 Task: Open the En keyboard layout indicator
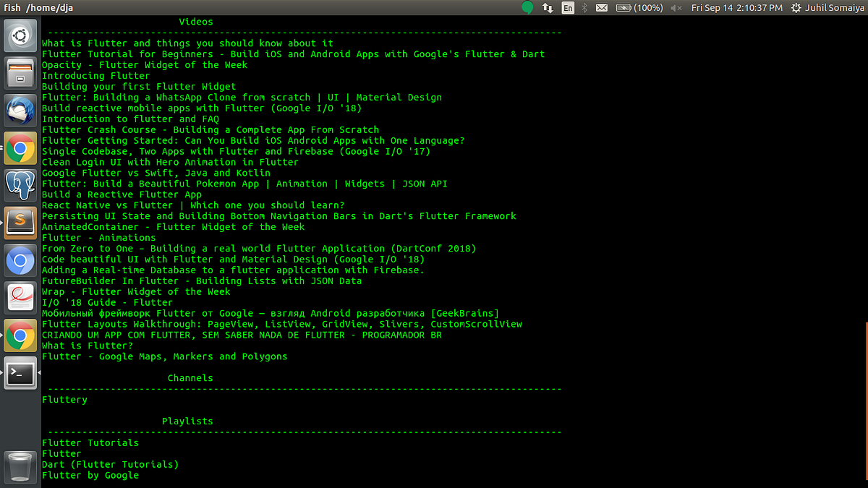click(x=568, y=8)
